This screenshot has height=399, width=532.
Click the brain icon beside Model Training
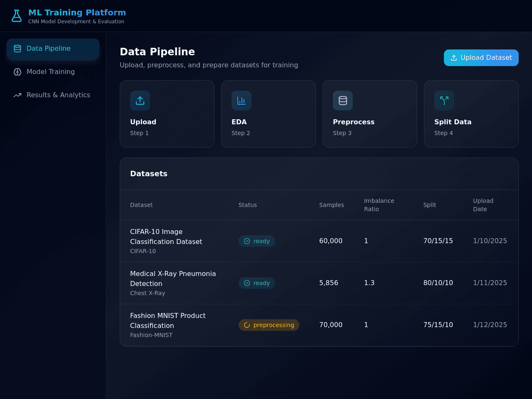tap(17, 72)
